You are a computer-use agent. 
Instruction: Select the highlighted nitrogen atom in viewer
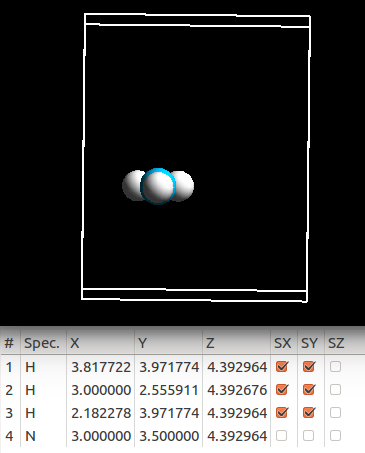(x=158, y=186)
